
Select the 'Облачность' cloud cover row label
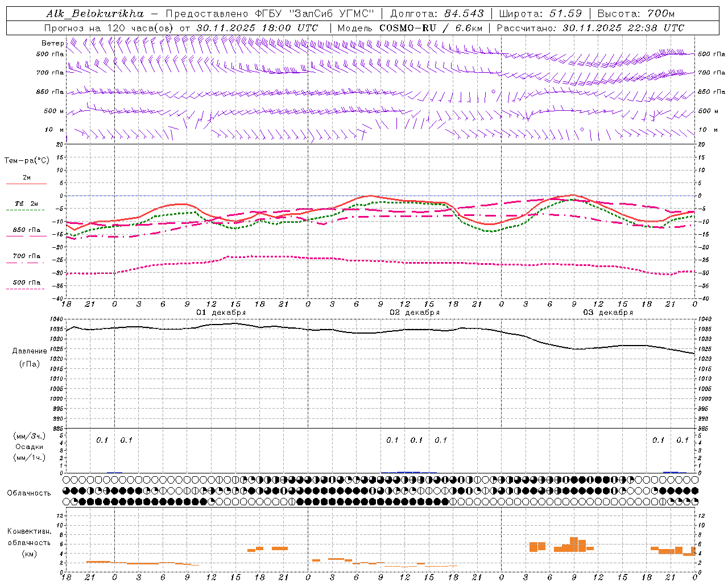[29, 493]
